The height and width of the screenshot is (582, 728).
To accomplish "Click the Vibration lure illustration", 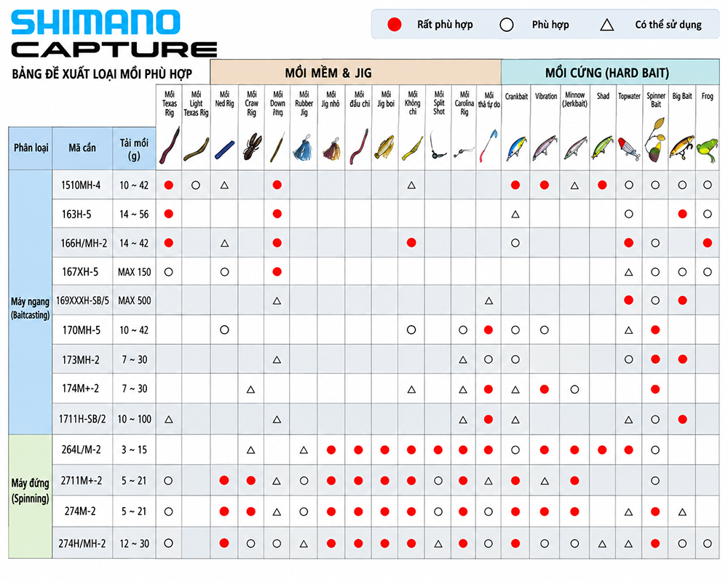I will (545, 147).
